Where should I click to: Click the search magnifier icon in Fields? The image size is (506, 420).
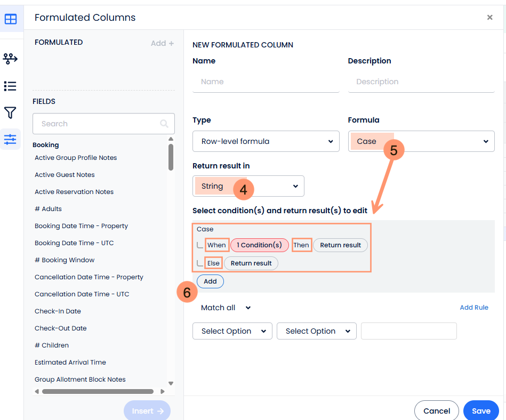tap(164, 124)
